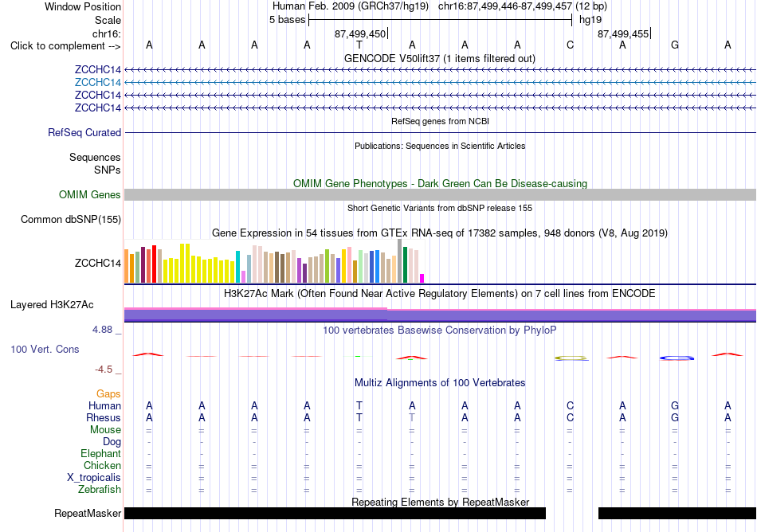Screen dimensions: 757x532
Task: Select the Dog alignment row label
Action: point(112,442)
